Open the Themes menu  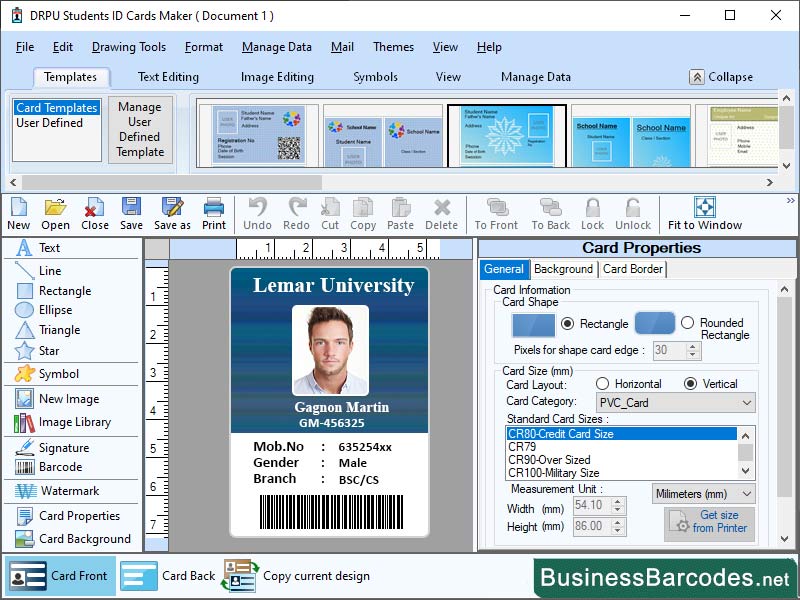coord(393,47)
